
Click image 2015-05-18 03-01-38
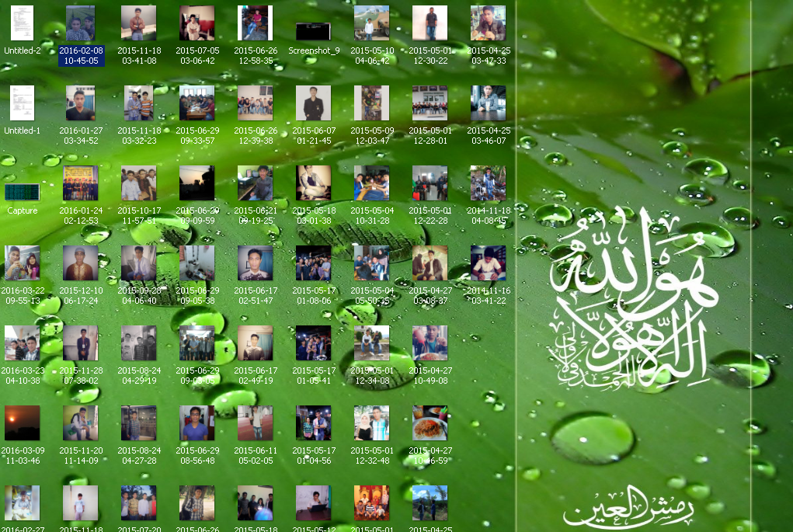[314, 183]
